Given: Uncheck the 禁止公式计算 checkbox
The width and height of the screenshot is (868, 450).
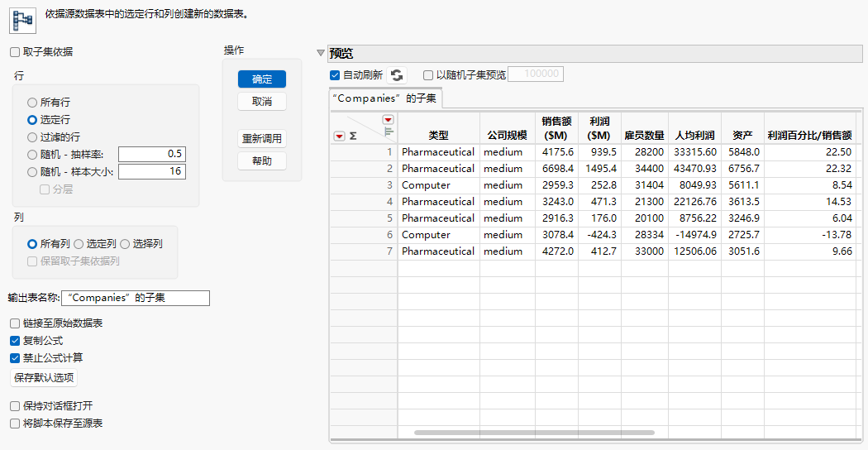Looking at the screenshot, I should tap(14, 357).
